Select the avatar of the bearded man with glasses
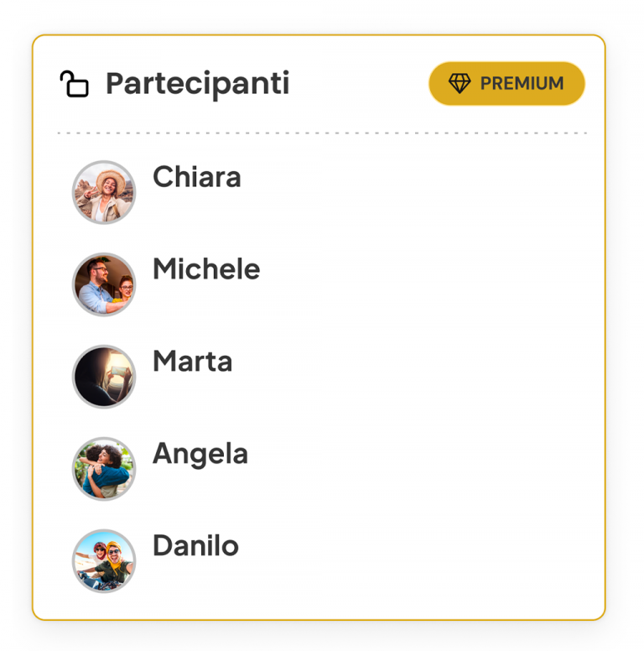The width and height of the screenshot is (644, 651). click(x=104, y=284)
